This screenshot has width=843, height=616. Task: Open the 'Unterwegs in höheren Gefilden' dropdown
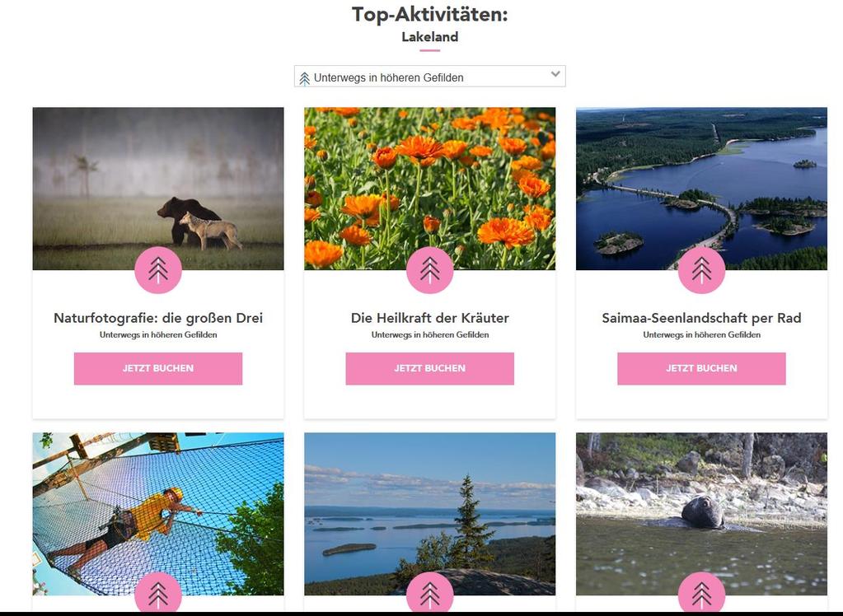[429, 77]
